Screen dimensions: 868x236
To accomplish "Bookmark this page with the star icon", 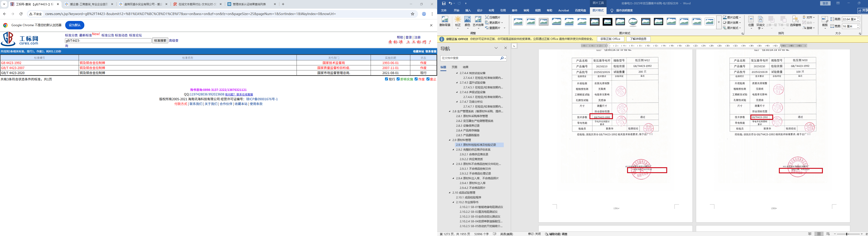I will click(412, 14).
